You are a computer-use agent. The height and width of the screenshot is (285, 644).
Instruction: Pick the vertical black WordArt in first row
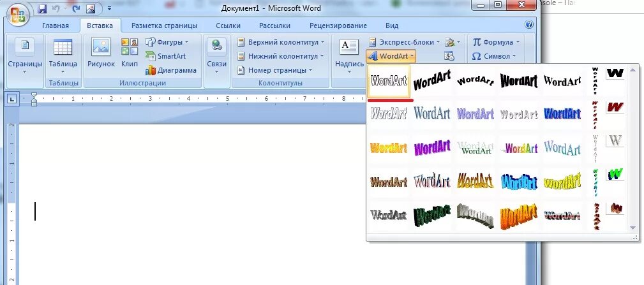tap(595, 80)
